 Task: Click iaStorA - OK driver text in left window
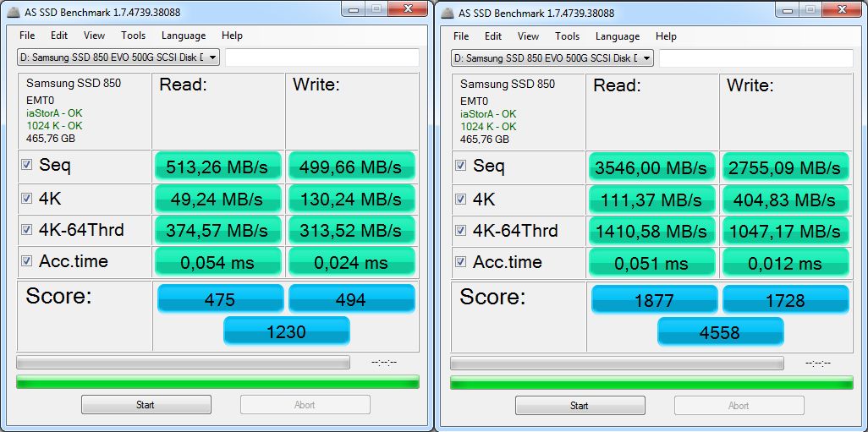click(54, 113)
